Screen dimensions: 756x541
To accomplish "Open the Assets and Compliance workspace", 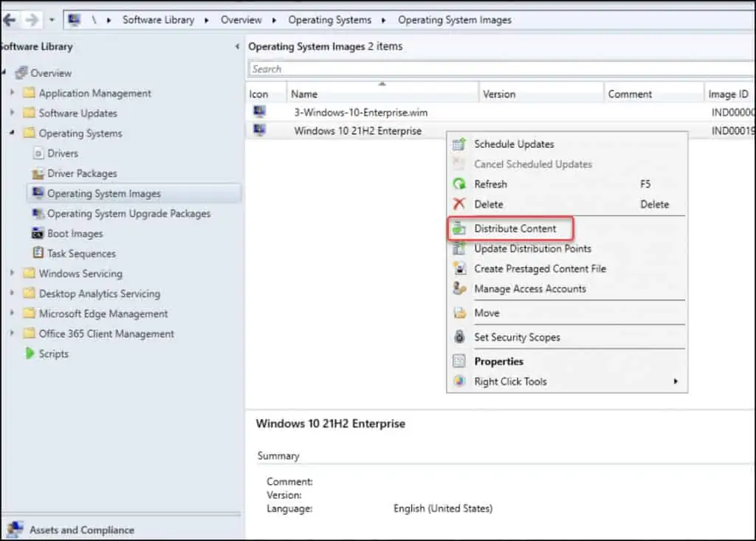I will pyautogui.click(x=82, y=530).
